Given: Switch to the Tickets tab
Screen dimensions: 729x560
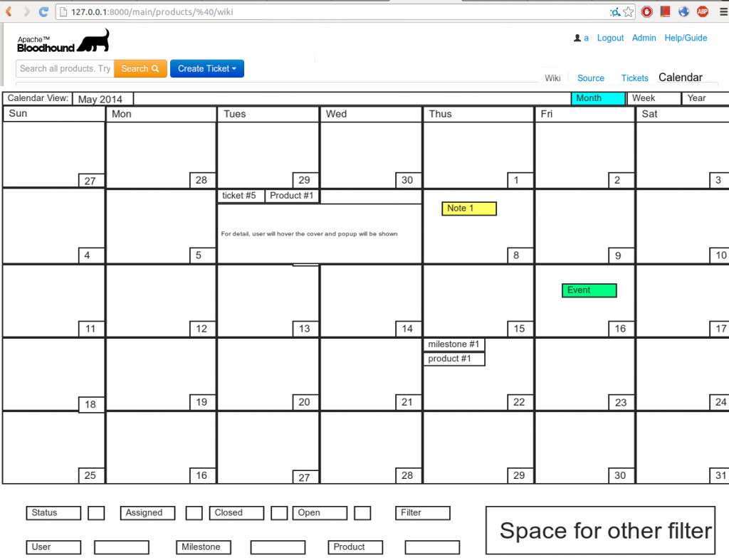Looking at the screenshot, I should click(634, 78).
